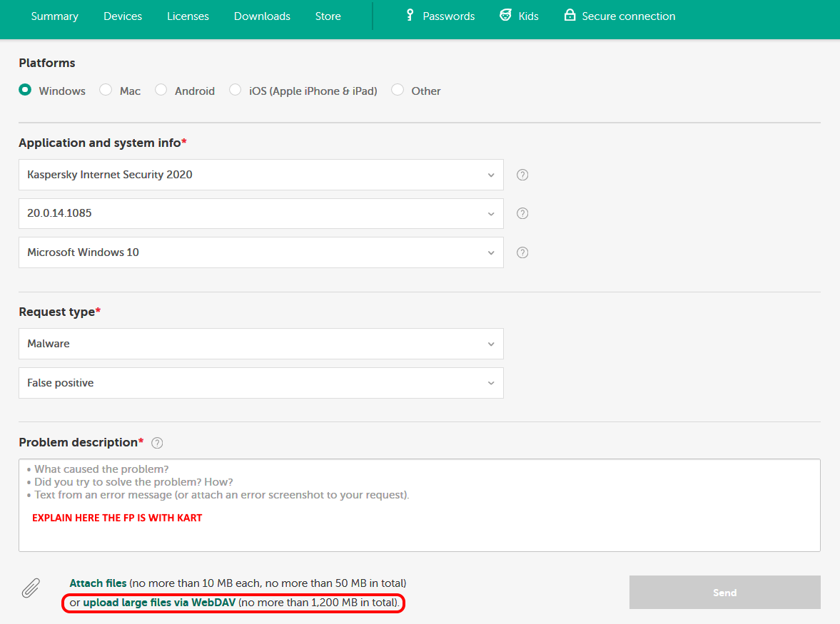Click the Attach files link
This screenshot has height=624, width=840.
[x=98, y=583]
